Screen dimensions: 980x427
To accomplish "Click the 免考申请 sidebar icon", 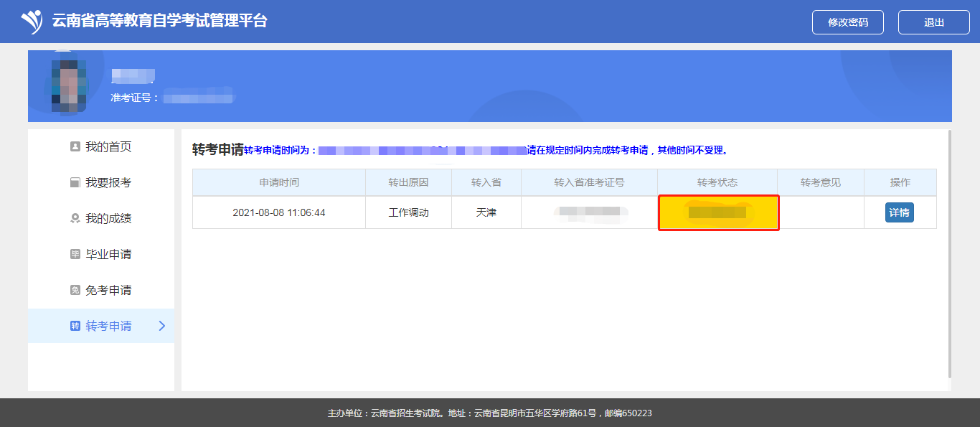I will (x=75, y=291).
